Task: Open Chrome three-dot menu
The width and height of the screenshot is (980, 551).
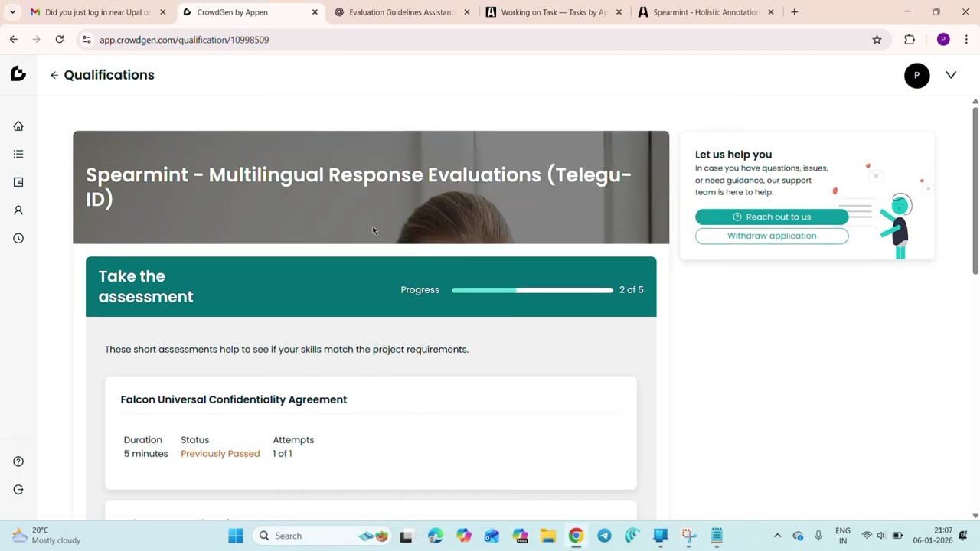Action: pos(966,40)
